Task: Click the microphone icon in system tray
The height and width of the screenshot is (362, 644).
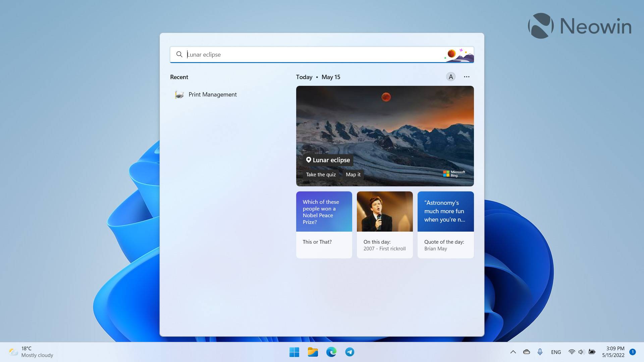Action: coord(540,352)
